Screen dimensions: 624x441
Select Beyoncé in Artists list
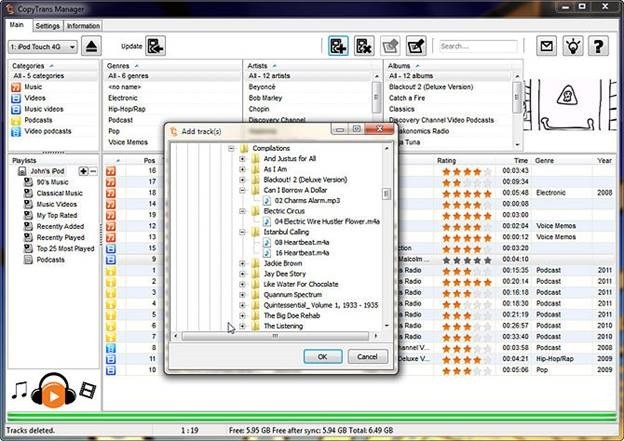pos(262,87)
